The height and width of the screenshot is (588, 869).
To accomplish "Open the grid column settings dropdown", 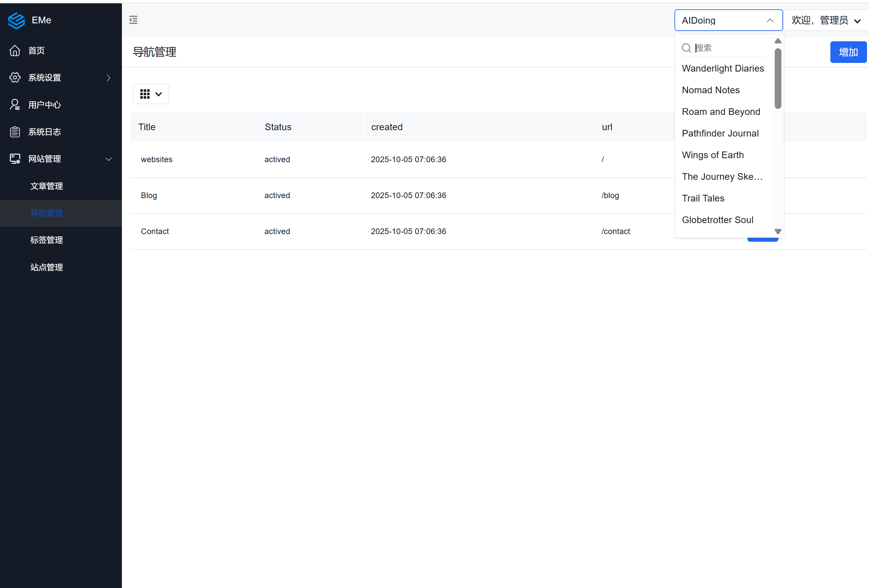I will pyautogui.click(x=151, y=94).
